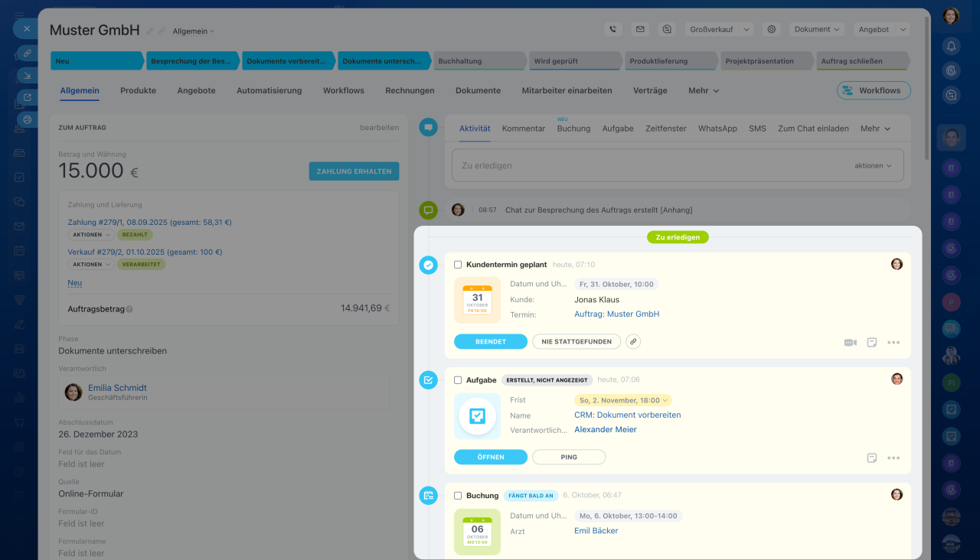Open the CRM: Dokument vorbereiten link
This screenshot has height=560, width=980.
click(627, 415)
